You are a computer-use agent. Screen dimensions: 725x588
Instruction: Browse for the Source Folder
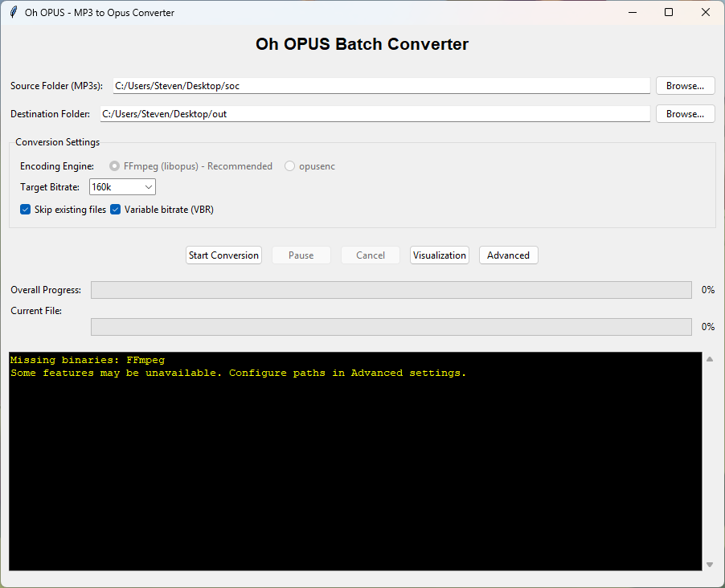click(685, 86)
